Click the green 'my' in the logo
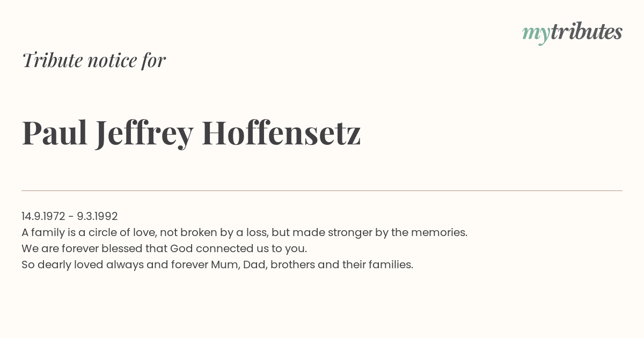644x338 pixels. [536, 34]
